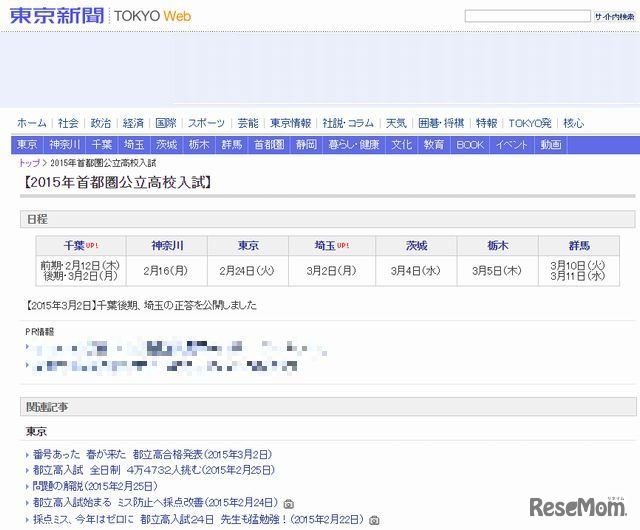Select BOOK in the blue navigation bar
Viewport: 640px width, 530px height.
pos(470,145)
